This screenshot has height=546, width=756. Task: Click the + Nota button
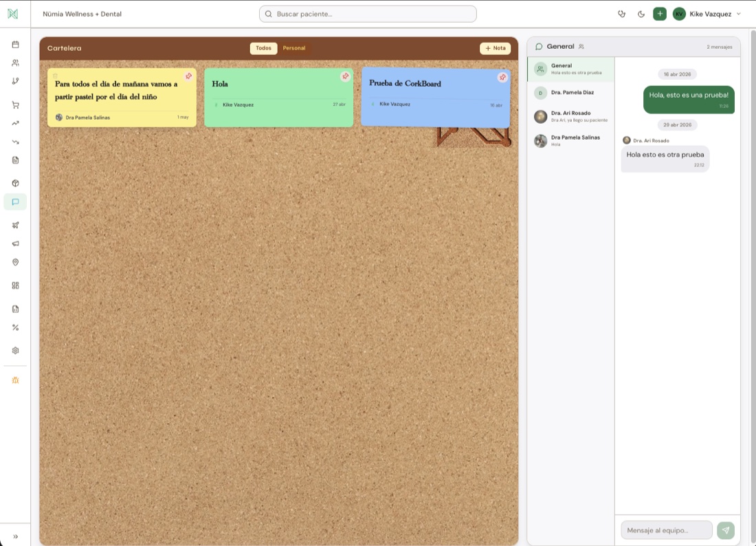pyautogui.click(x=495, y=48)
